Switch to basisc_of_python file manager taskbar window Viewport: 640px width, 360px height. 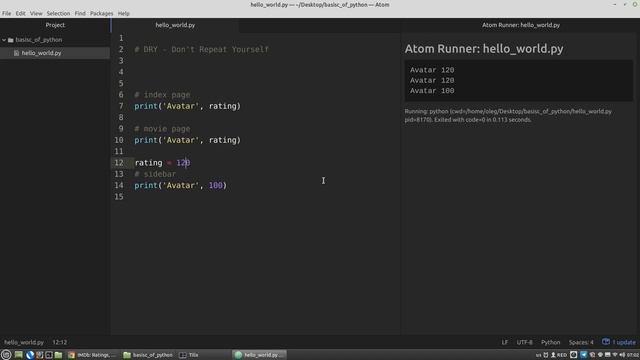(149, 355)
